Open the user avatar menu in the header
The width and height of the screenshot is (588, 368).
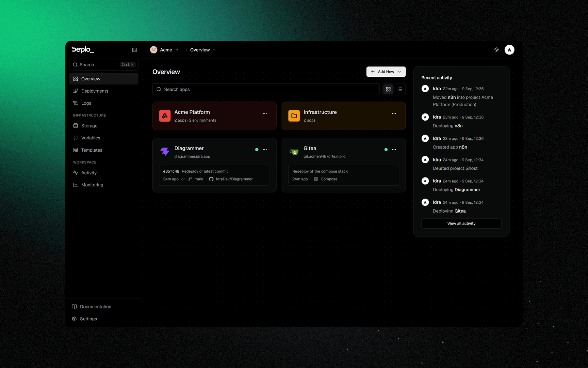tap(509, 50)
